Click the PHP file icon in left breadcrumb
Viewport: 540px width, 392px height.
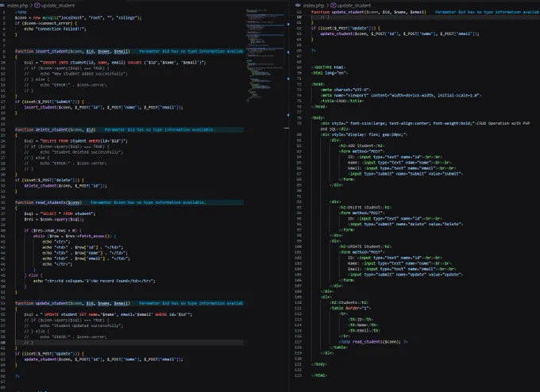2,6
